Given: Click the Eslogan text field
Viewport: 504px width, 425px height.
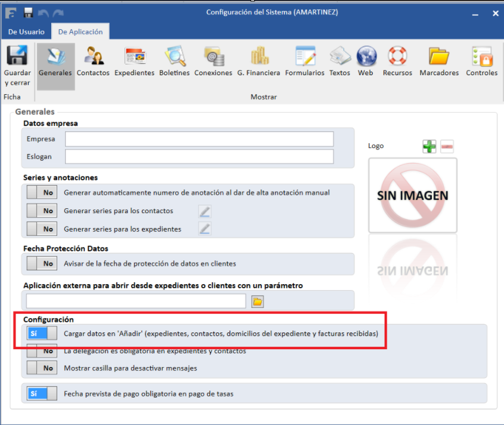Looking at the screenshot, I should (x=199, y=156).
